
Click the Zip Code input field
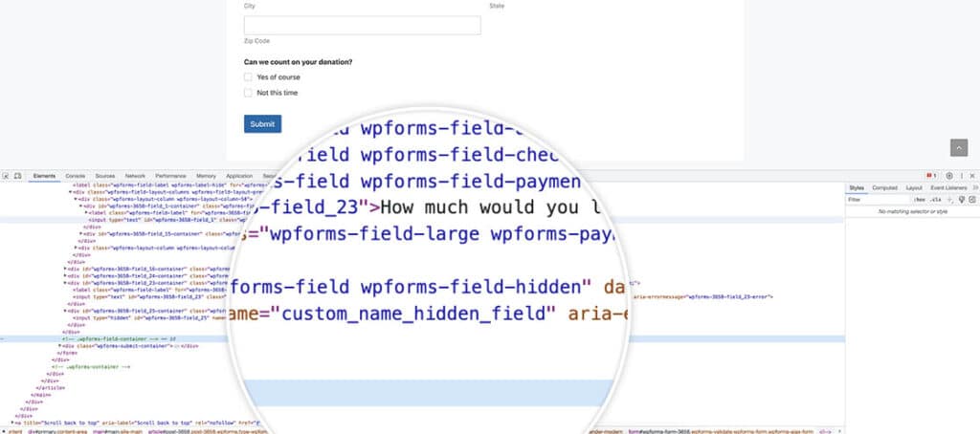[362, 25]
